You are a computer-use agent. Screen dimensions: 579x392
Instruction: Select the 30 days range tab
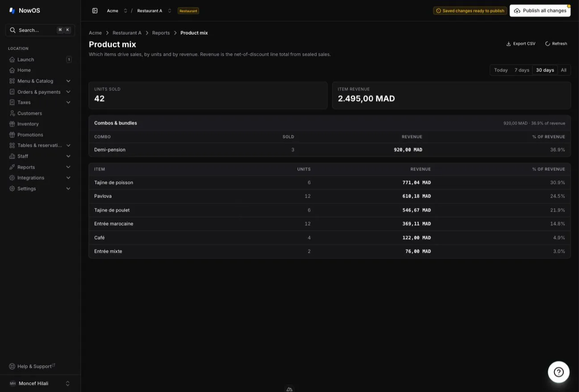coord(545,70)
